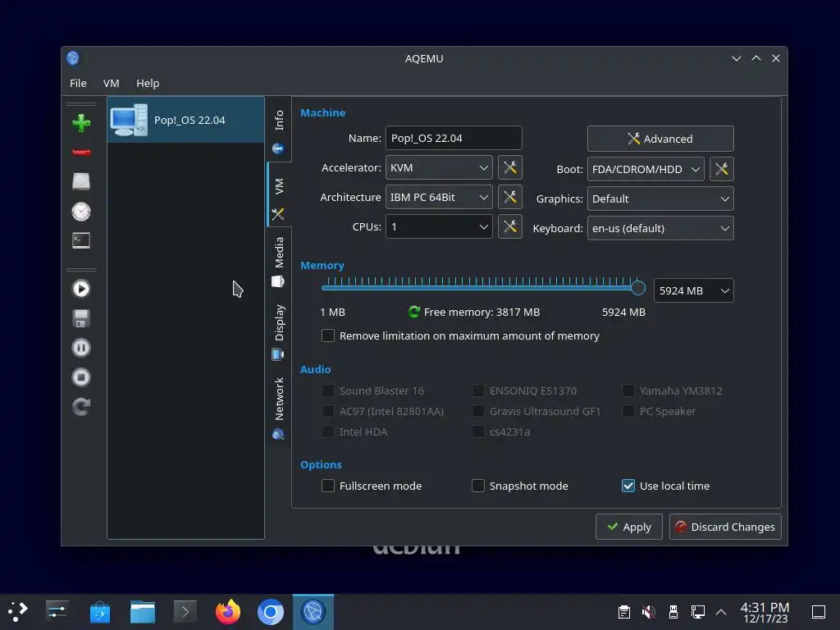Toggle Sound Blaster 16 checkbox
Image resolution: width=840 pixels, height=630 pixels.
click(x=328, y=390)
